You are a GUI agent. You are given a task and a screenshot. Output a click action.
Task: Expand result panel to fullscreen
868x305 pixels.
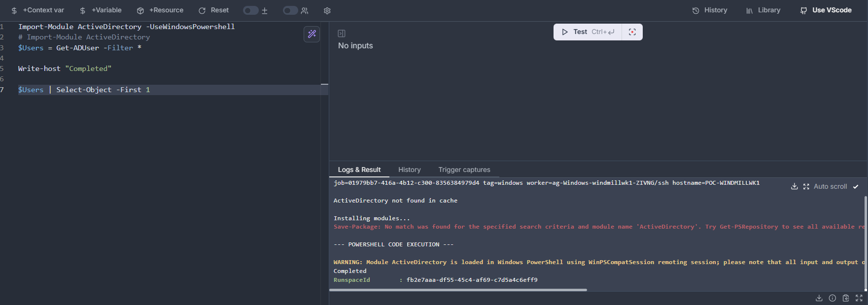click(x=859, y=298)
